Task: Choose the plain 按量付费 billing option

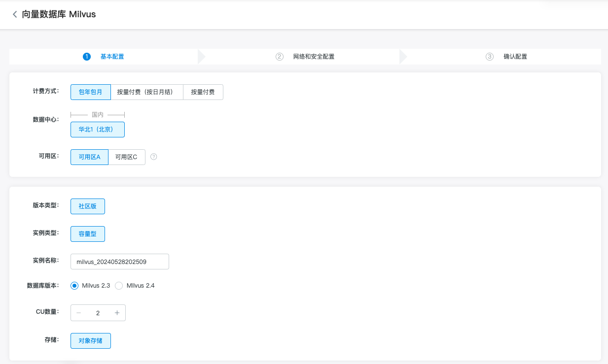Action: tap(203, 92)
